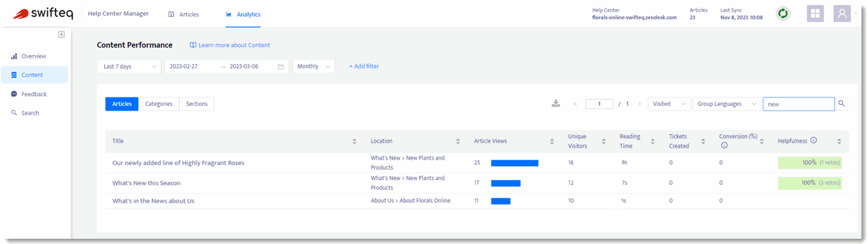Click the Content Performance heading
Viewport: 868px width, 244px height.
click(135, 45)
